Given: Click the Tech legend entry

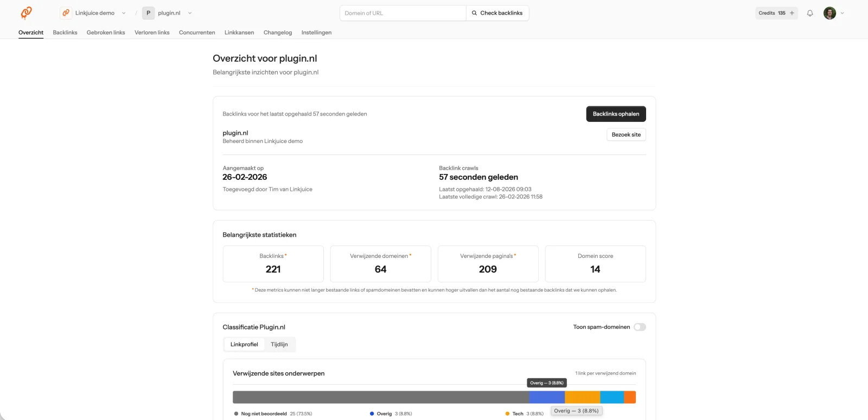Looking at the screenshot, I should click(524, 413).
